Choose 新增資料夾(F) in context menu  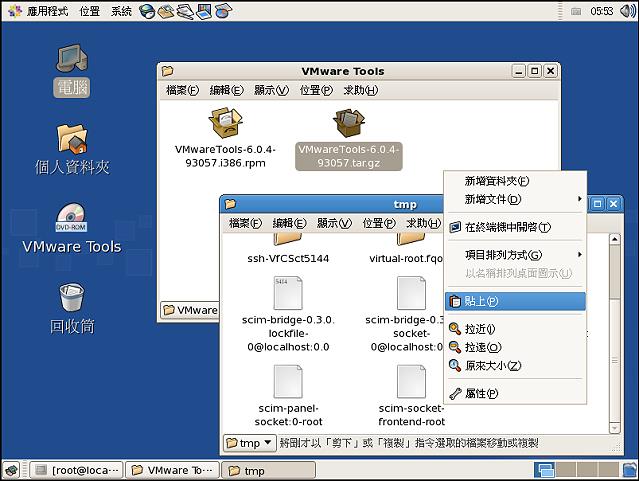coord(515,181)
